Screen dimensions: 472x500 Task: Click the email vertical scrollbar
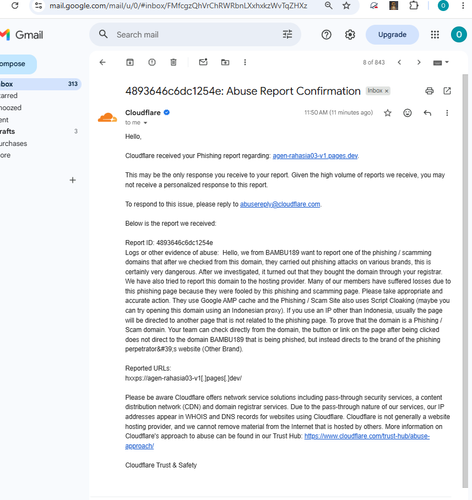point(465,281)
